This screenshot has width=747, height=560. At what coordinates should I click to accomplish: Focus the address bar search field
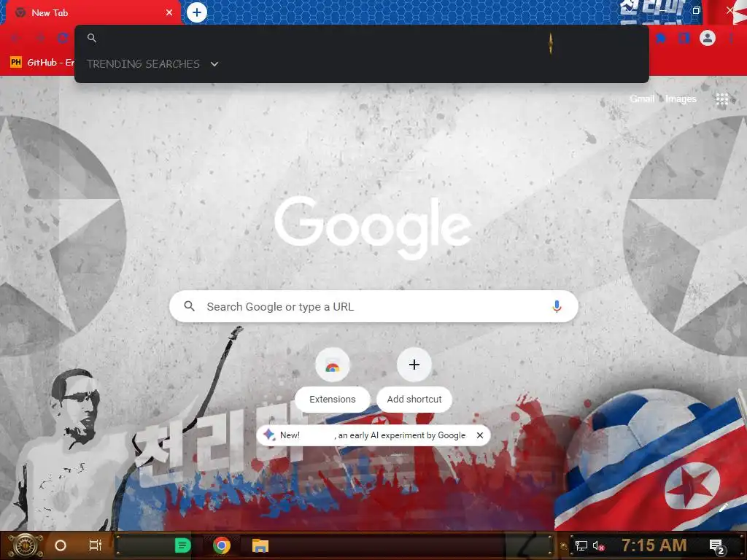362,38
